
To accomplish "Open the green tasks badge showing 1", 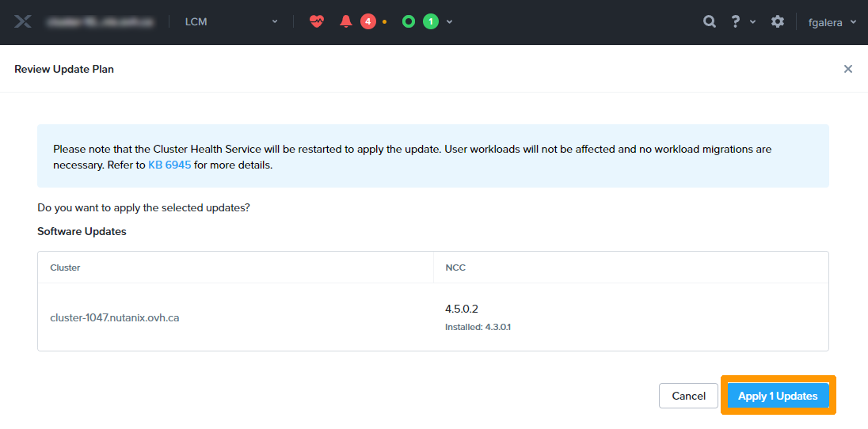I will pyautogui.click(x=430, y=21).
